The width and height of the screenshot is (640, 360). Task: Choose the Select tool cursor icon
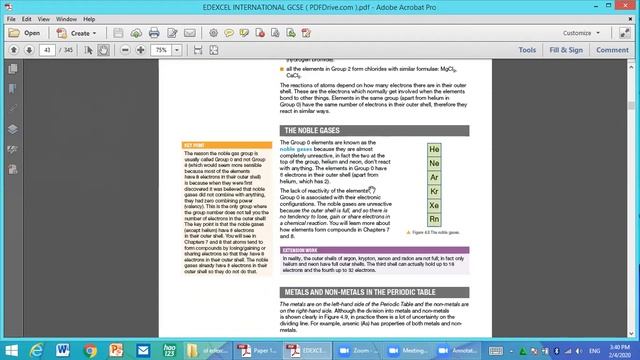point(88,50)
